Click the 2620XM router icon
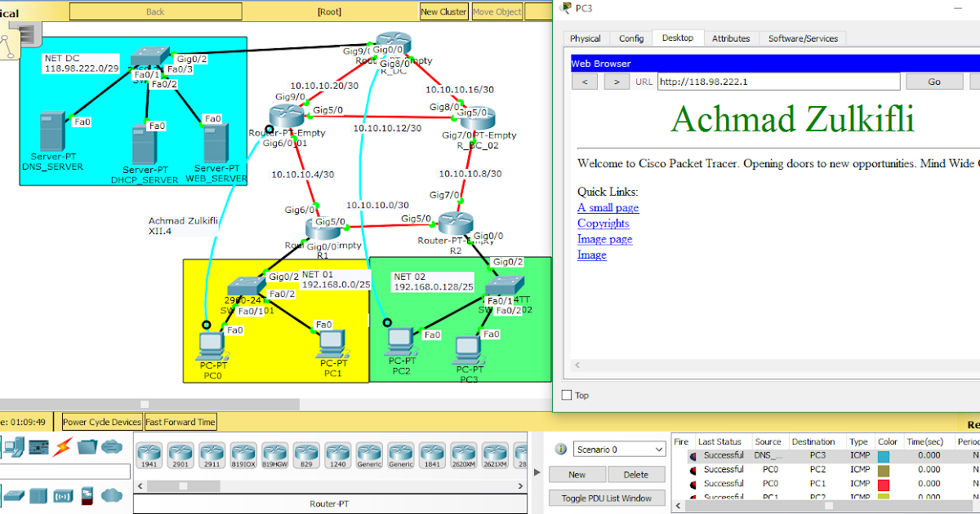 pyautogui.click(x=463, y=454)
